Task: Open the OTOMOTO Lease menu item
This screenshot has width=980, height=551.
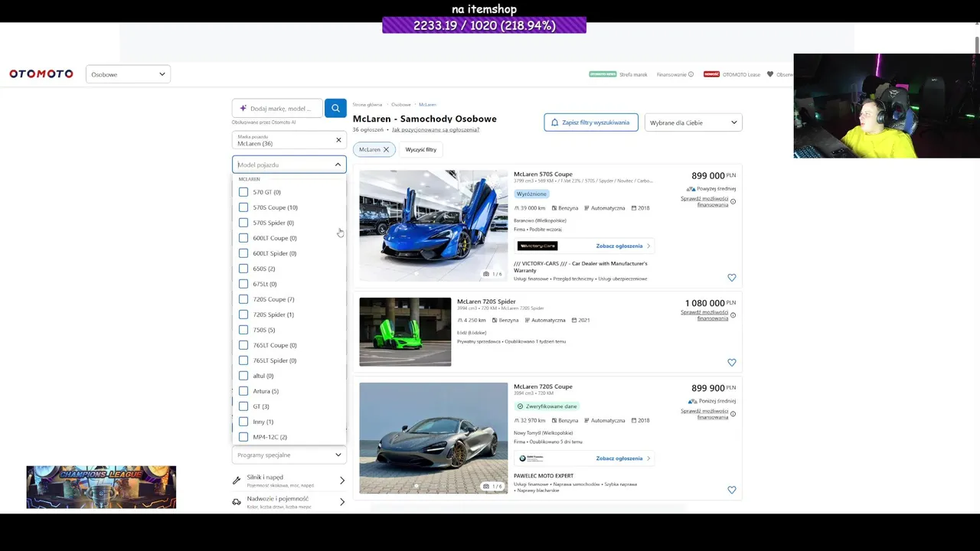Action: [x=741, y=74]
